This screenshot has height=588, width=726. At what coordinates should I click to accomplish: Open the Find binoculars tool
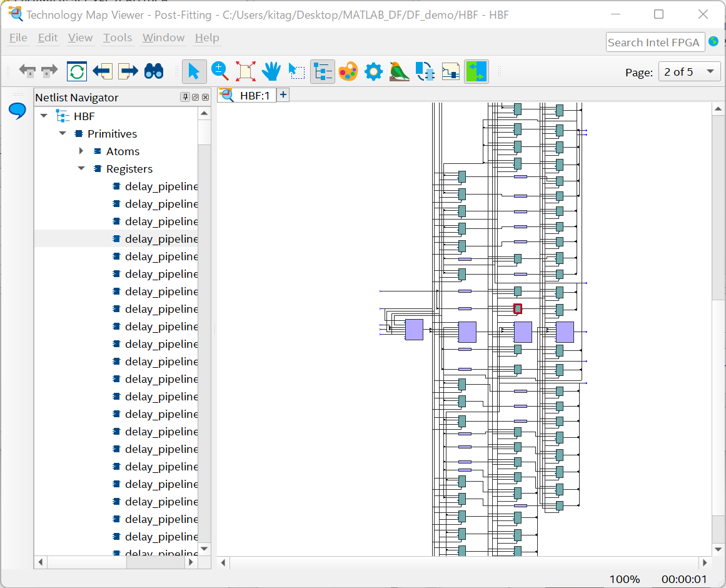coord(154,71)
